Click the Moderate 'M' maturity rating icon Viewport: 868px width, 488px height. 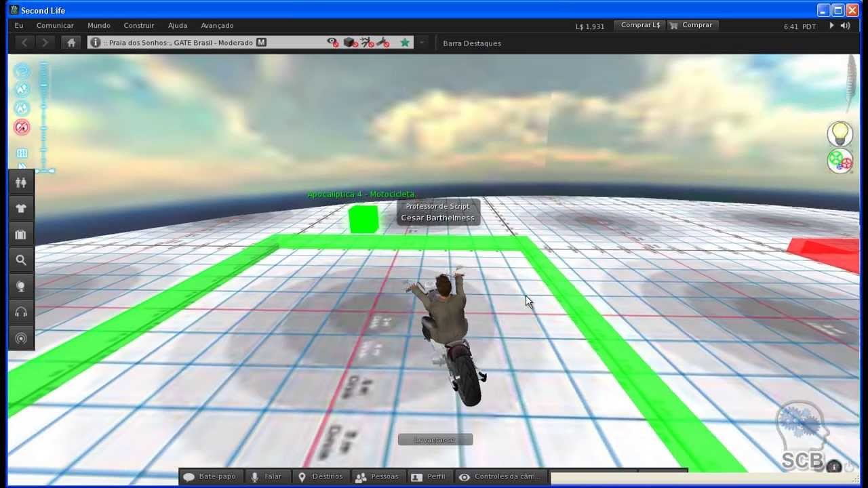pos(262,43)
